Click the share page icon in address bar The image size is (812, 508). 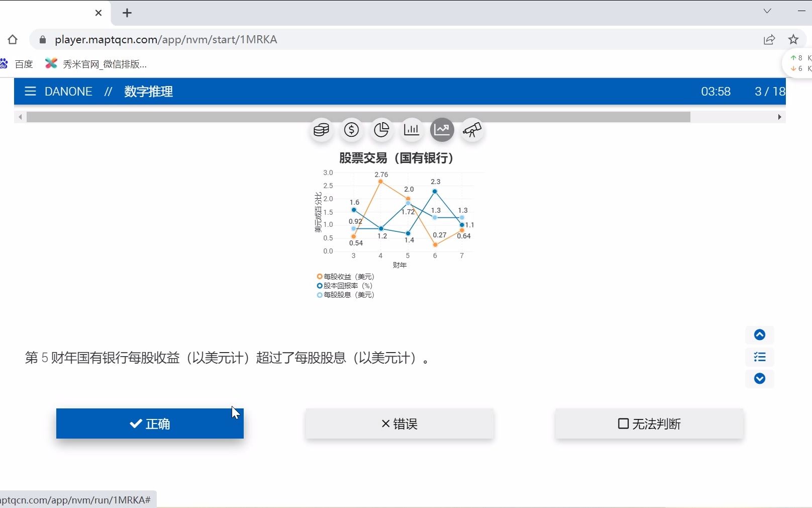point(769,40)
